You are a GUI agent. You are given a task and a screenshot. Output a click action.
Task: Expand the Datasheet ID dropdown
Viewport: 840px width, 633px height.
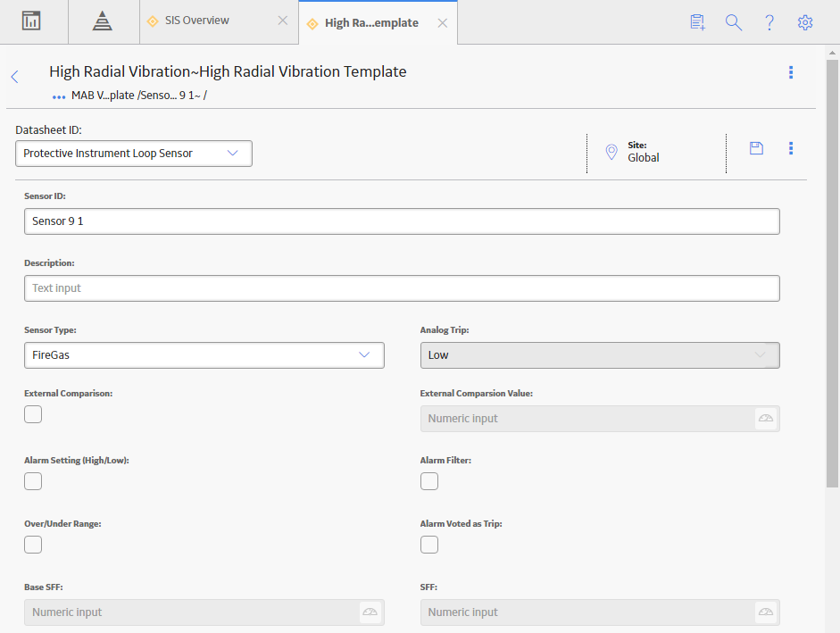[133, 154]
